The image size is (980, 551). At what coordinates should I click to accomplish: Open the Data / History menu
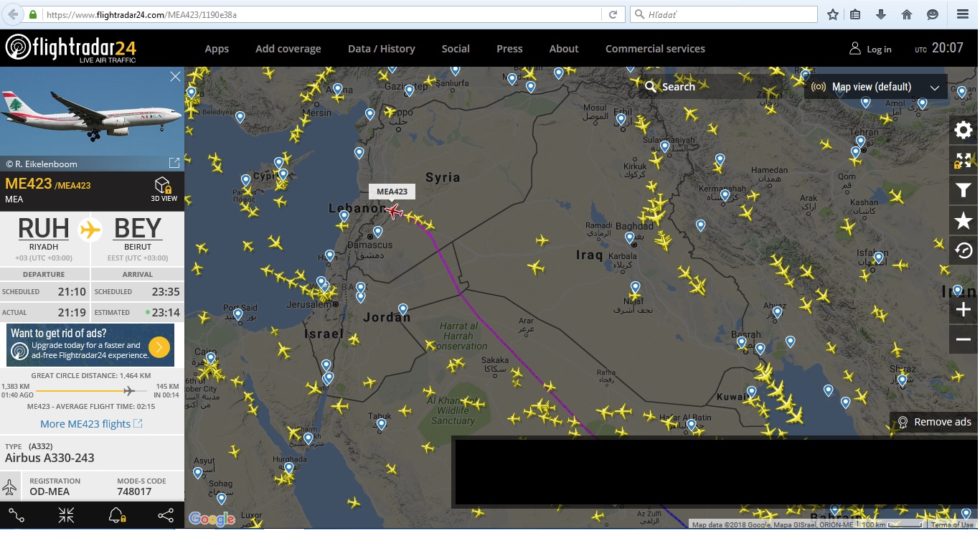(x=381, y=49)
